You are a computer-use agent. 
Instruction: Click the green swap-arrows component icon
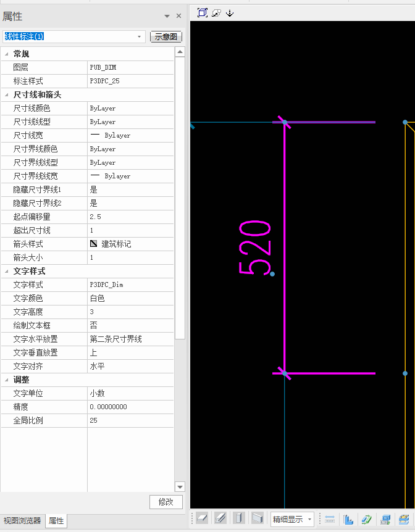(367, 519)
